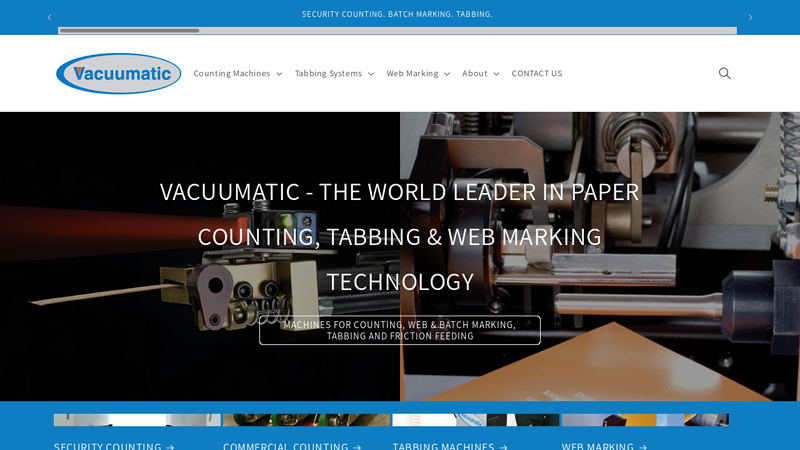This screenshot has height=450, width=800.
Task: Open the Commercial Counting link
Action: 292,446
